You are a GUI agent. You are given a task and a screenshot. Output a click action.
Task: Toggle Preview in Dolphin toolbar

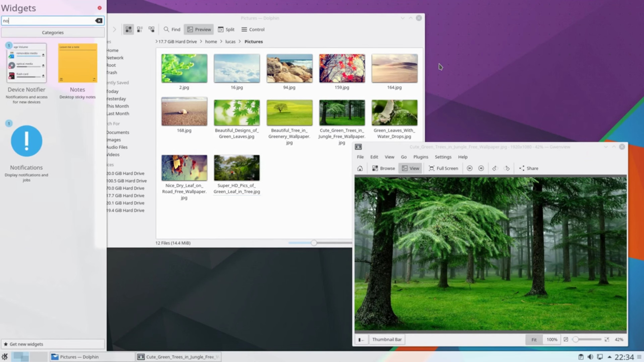tap(199, 29)
